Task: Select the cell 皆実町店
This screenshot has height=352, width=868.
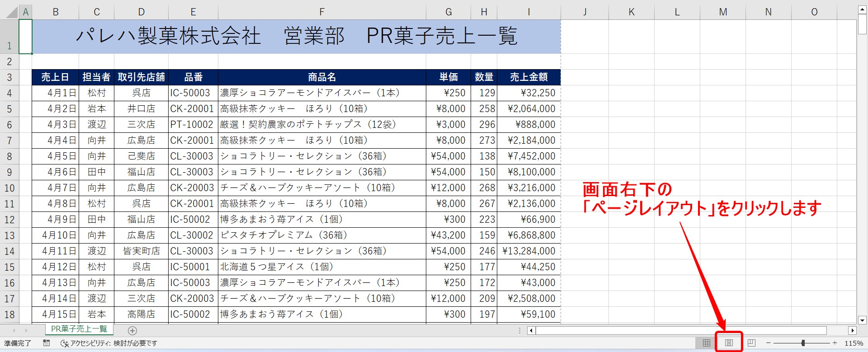Action: coord(141,251)
